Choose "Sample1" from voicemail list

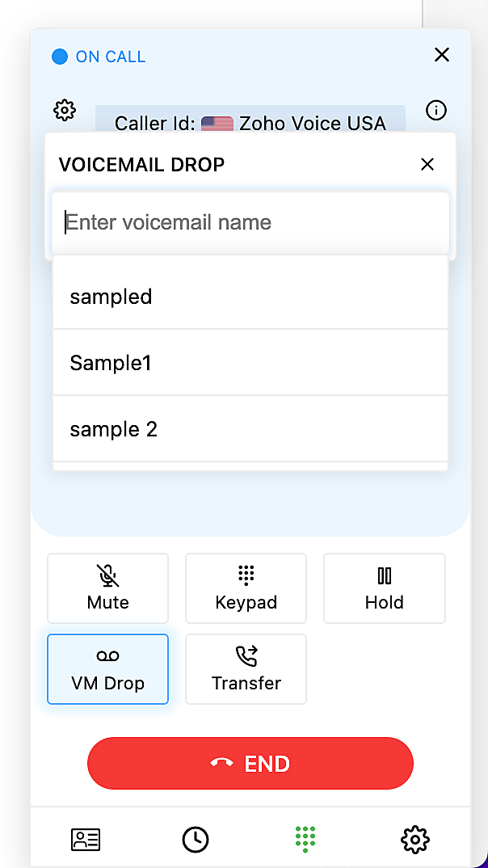point(250,363)
